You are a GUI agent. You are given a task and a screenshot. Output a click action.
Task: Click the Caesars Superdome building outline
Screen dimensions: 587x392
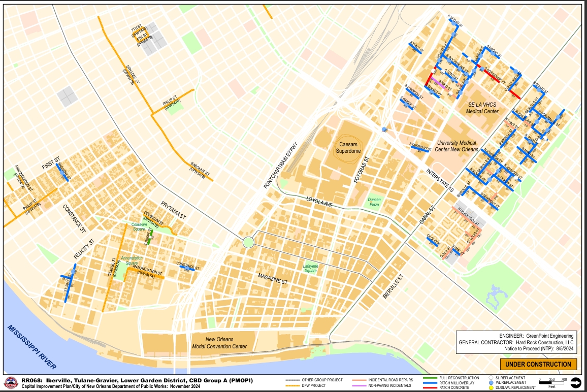coord(348,148)
